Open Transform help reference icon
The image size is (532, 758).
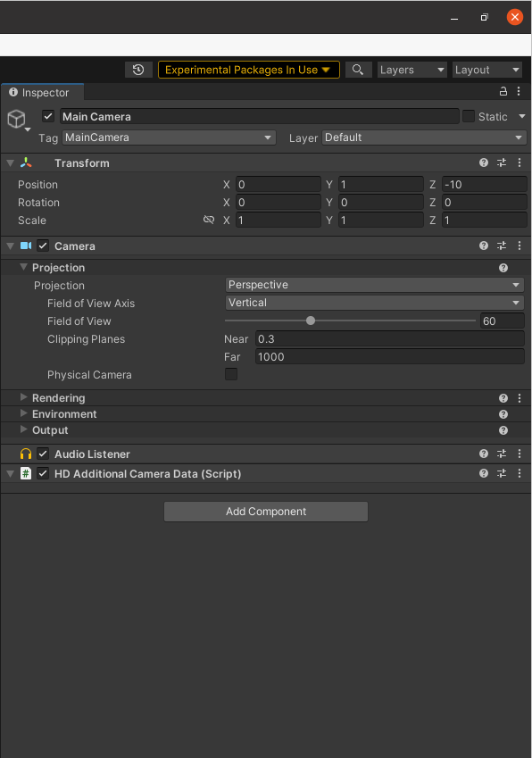pos(484,162)
